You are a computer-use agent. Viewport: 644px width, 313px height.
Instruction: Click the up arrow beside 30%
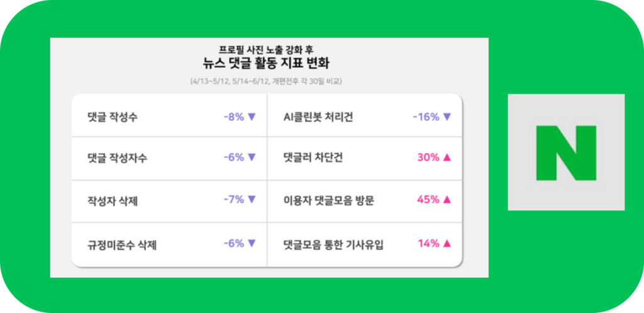(x=447, y=157)
